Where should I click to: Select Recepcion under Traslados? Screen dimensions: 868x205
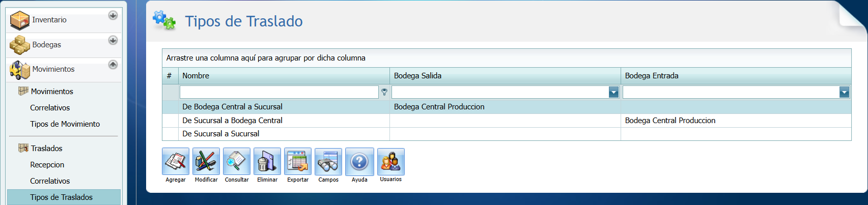(47, 165)
